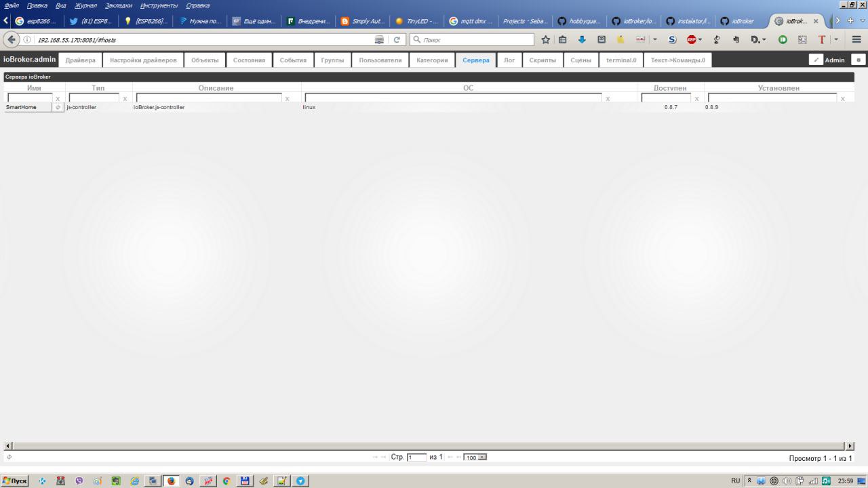Open the D. extension dropdown arrow
This screenshot has width=868, height=488.
coord(764,40)
